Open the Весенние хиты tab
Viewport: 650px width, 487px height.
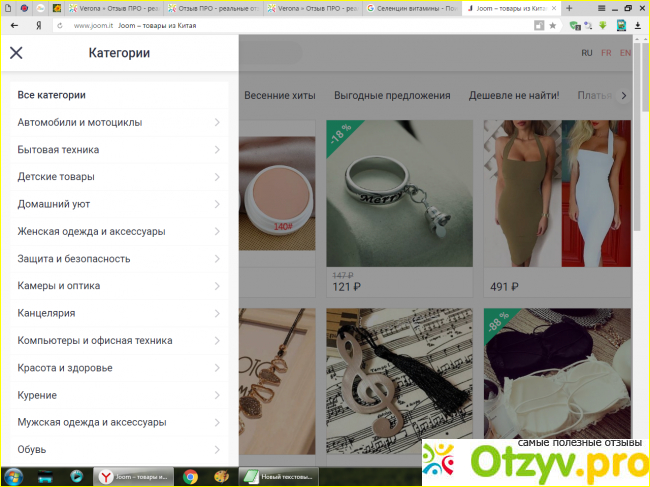[x=280, y=96]
